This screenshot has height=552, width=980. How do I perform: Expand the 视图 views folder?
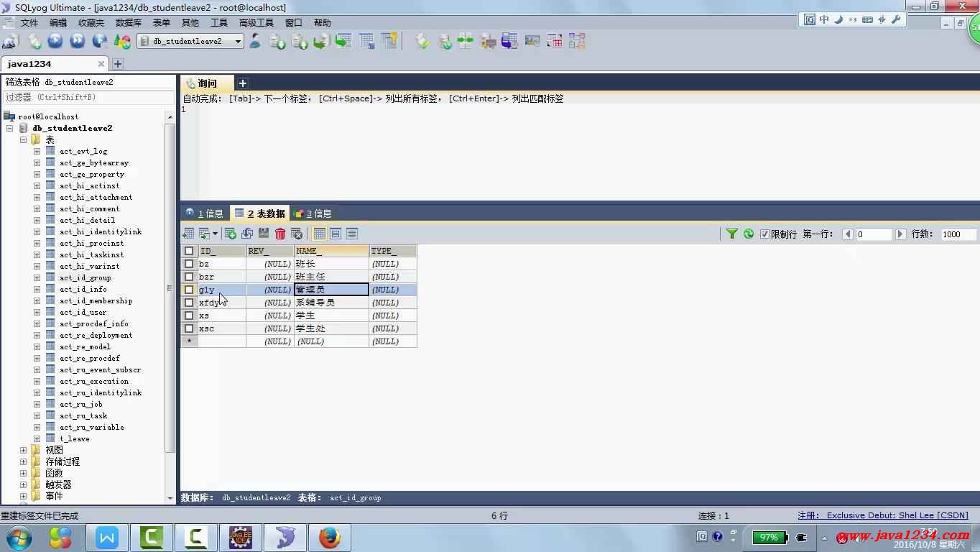point(23,450)
